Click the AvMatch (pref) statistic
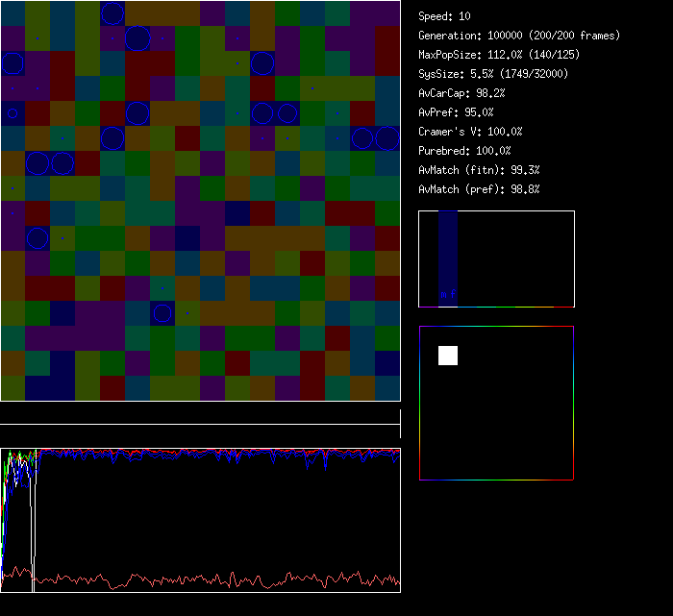673x616 pixels. tap(479, 189)
